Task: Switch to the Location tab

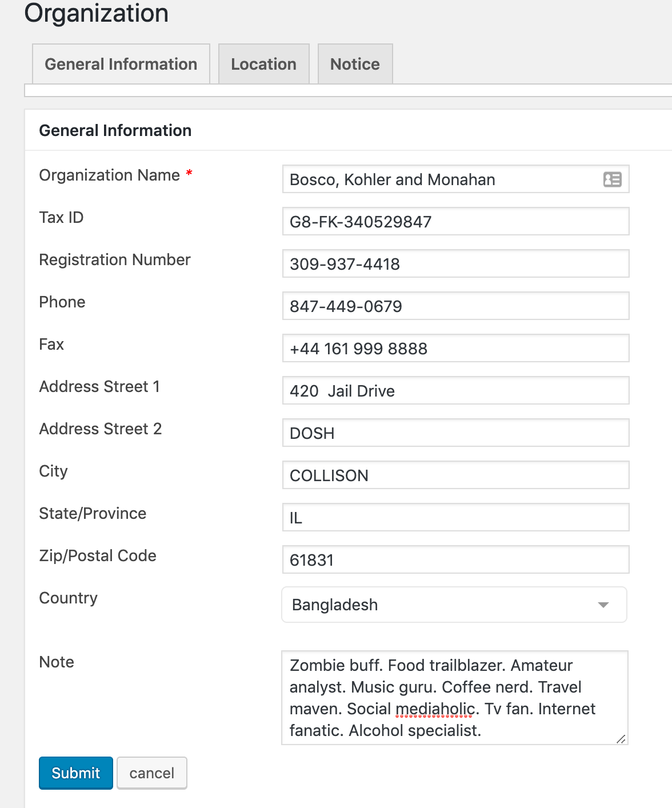Action: (x=263, y=64)
